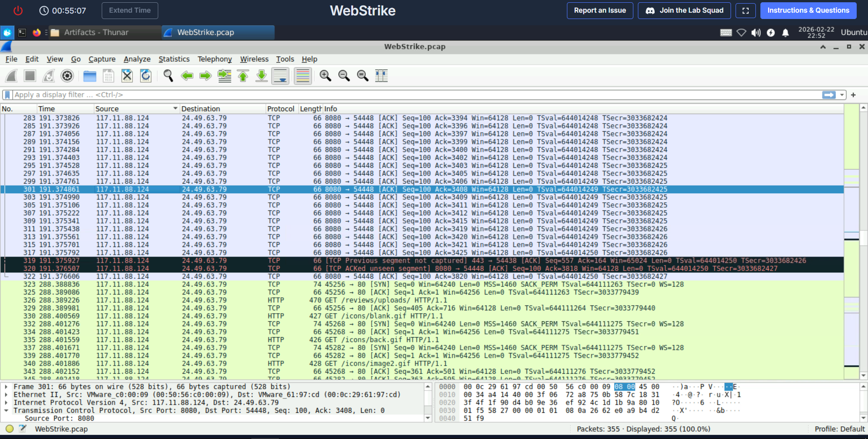Open the Help menu
This screenshot has width=868, height=439.
pos(310,59)
